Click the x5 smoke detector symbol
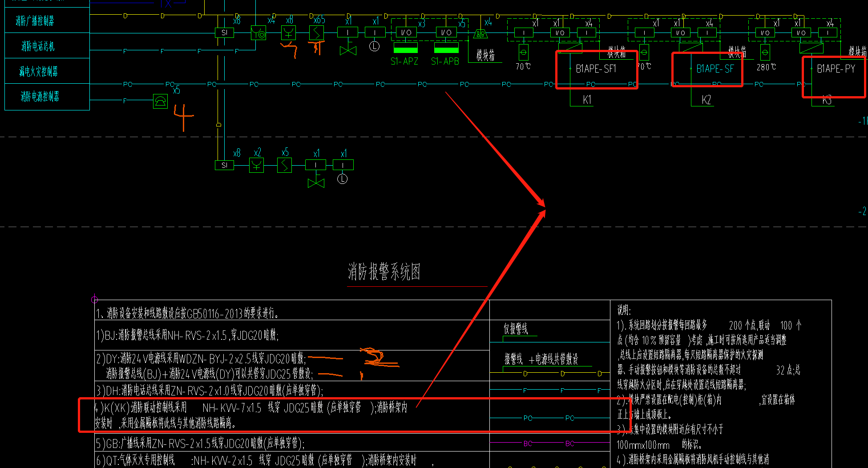 pos(284,165)
